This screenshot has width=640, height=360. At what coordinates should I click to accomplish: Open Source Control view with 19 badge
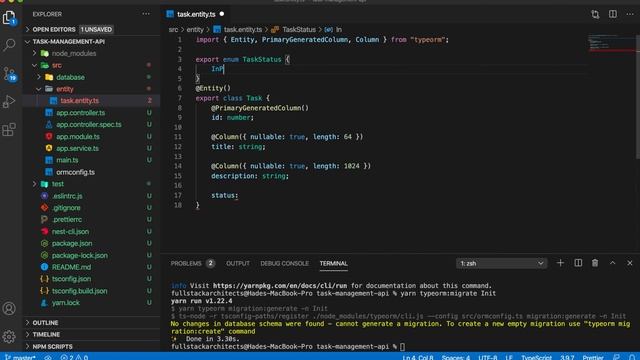(x=9, y=74)
